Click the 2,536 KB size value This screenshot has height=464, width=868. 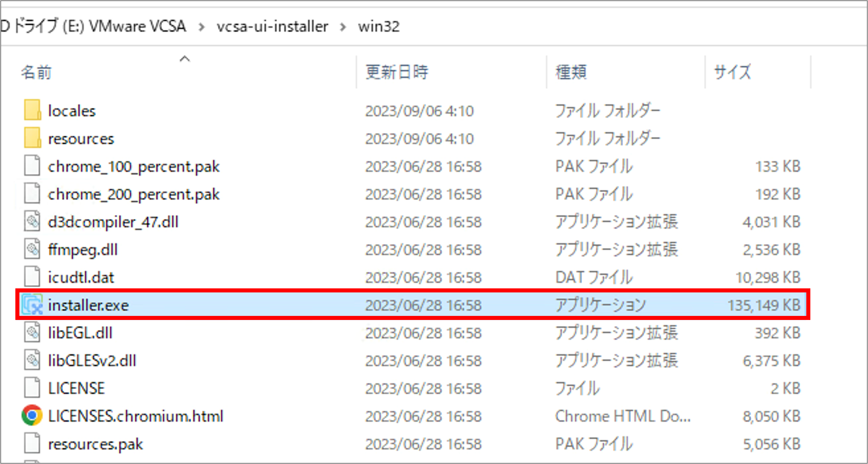pos(772,250)
